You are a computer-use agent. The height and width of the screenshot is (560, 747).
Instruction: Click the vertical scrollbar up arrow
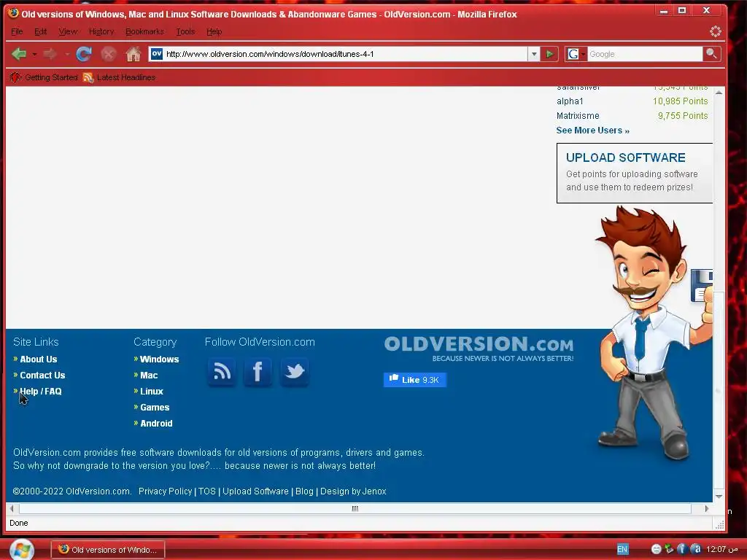coord(719,93)
